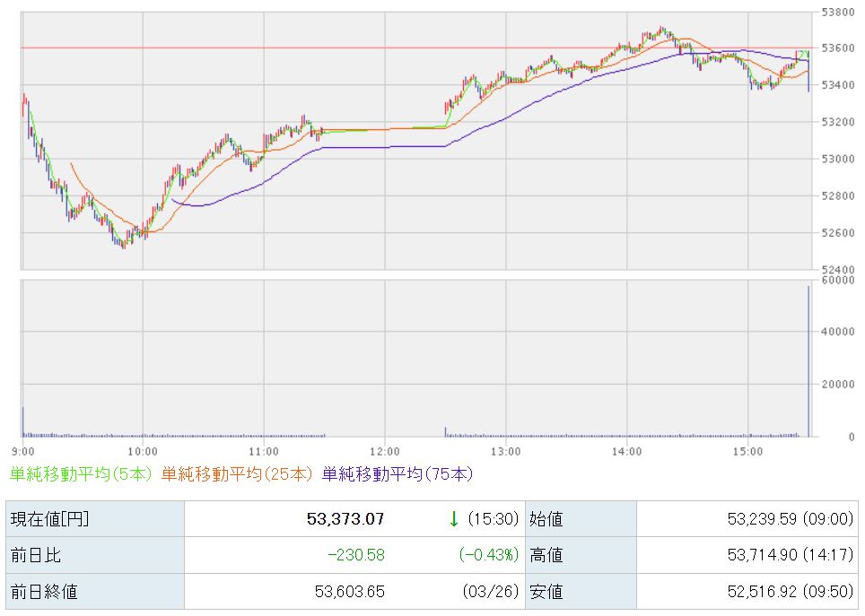The image size is (865, 616).
Task: Click the 前日比 change value -230.58
Action: 354,555
